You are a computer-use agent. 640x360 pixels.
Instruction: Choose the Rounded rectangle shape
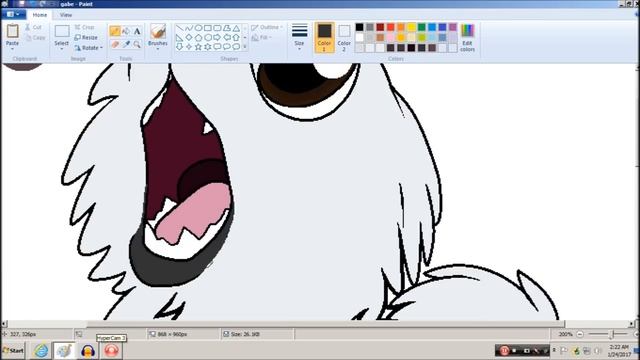217,28
